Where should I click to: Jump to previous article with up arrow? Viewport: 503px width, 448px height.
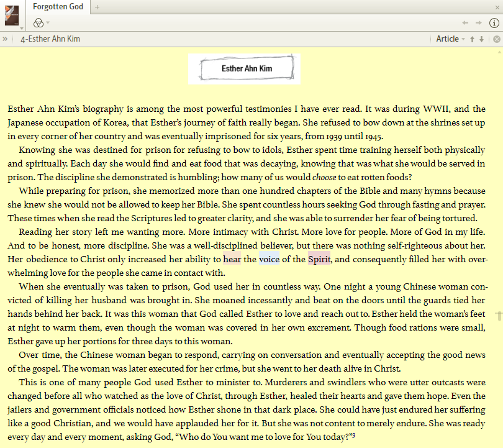(x=472, y=39)
